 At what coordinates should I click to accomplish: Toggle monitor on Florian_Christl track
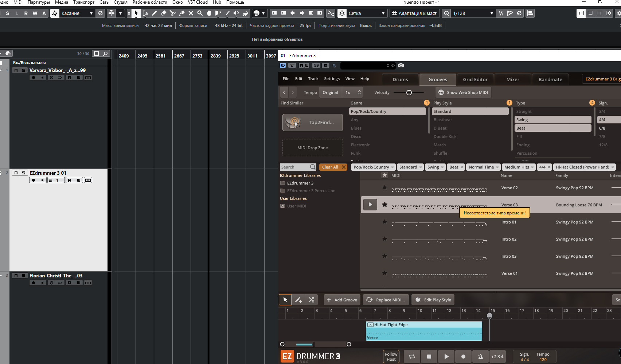[x=42, y=283]
